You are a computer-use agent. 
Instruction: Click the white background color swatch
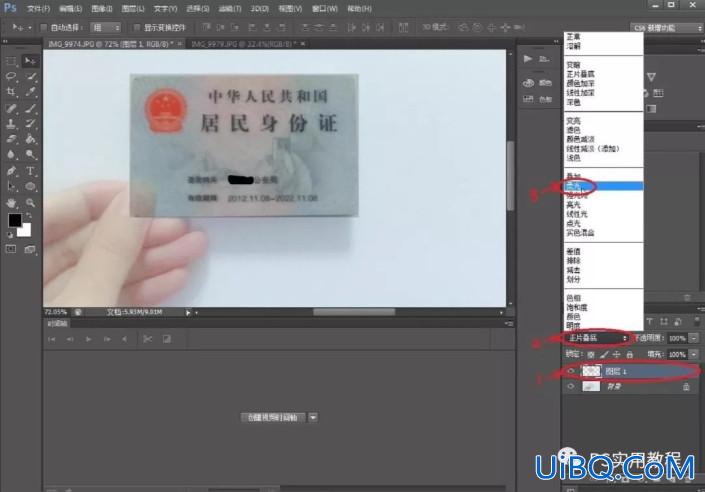pyautogui.click(x=25, y=230)
